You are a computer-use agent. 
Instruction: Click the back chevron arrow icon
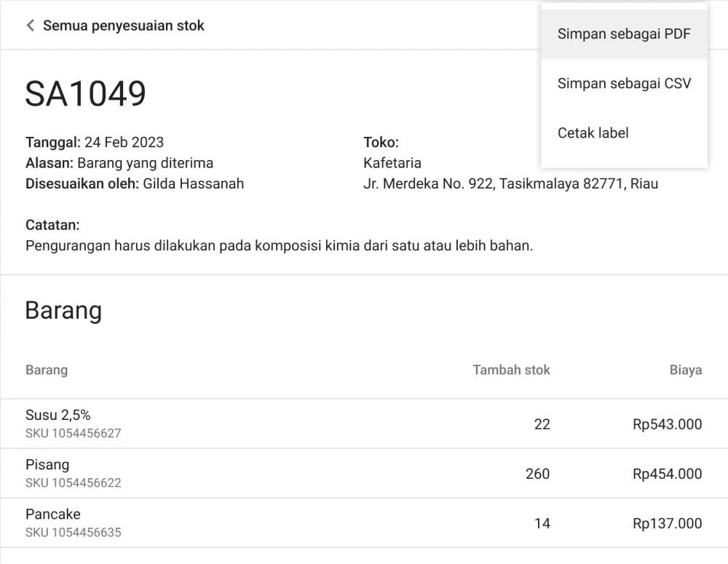pos(30,25)
